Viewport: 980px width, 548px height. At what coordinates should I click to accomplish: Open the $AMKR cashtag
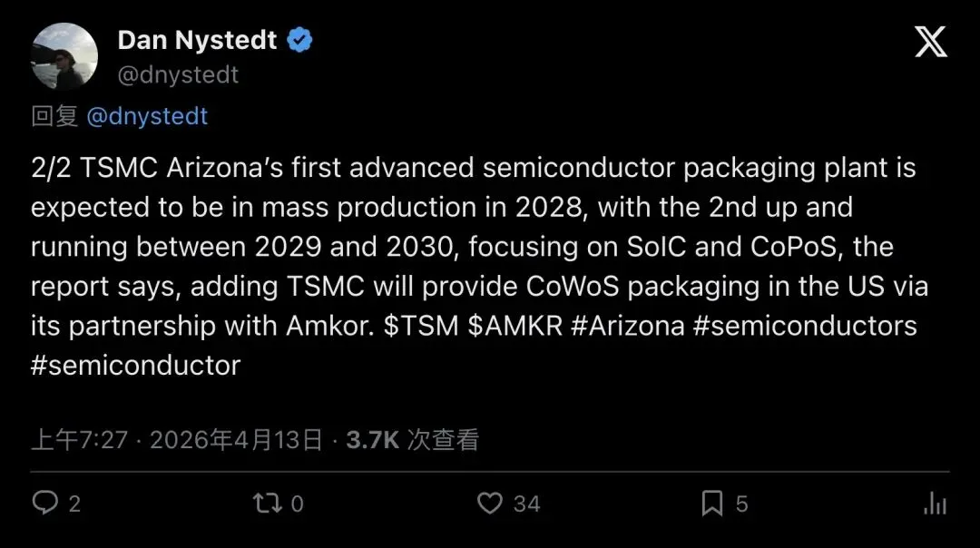coord(514,326)
